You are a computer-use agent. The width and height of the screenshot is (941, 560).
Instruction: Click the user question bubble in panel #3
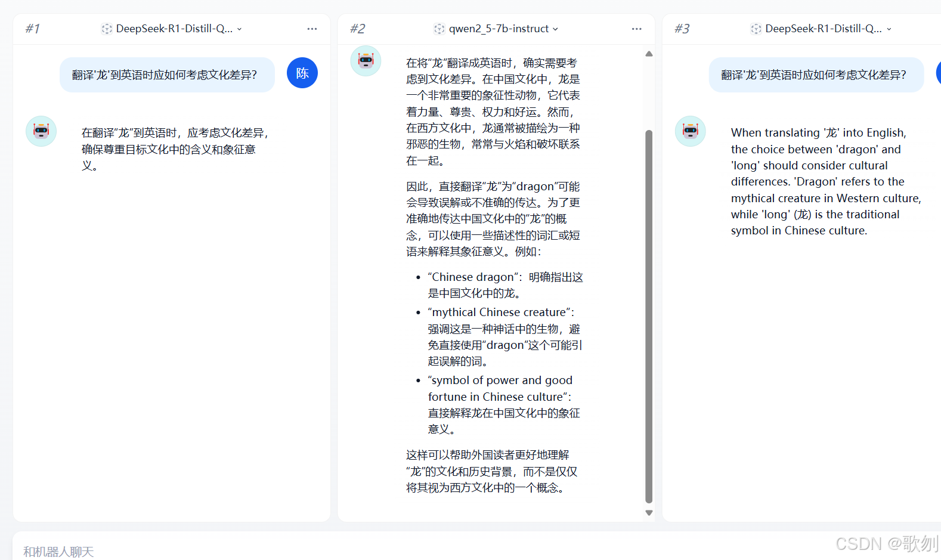[x=816, y=75]
